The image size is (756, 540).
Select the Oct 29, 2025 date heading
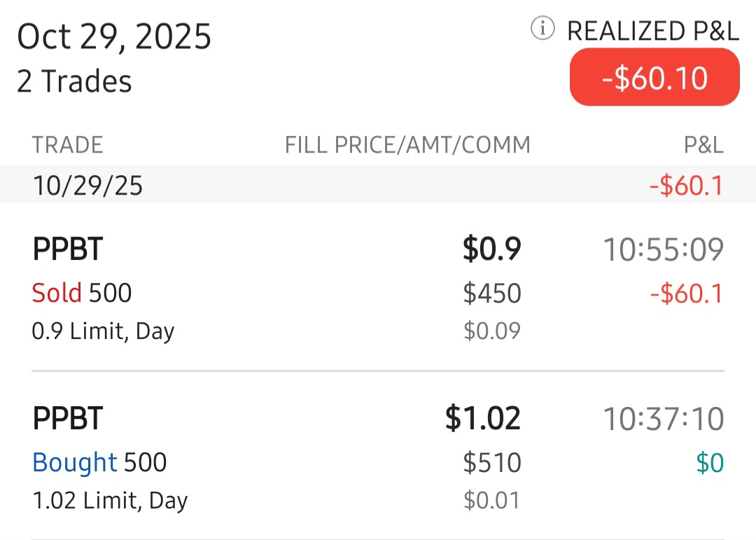pos(114,36)
